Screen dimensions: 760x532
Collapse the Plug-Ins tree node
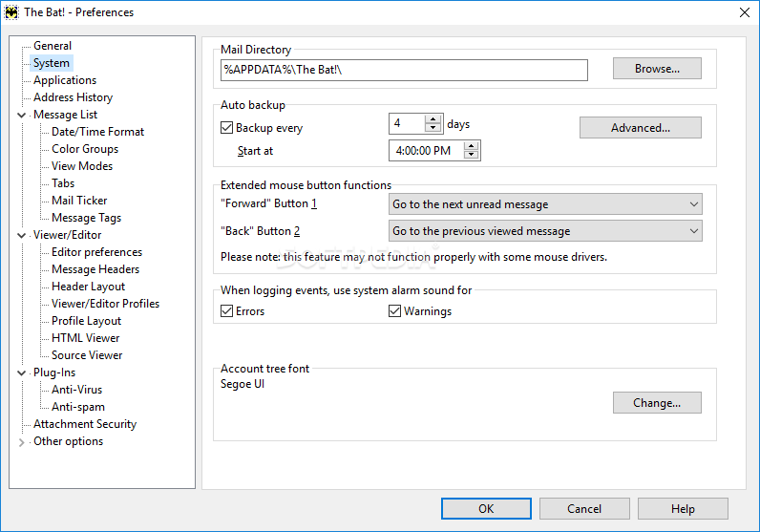(21, 372)
